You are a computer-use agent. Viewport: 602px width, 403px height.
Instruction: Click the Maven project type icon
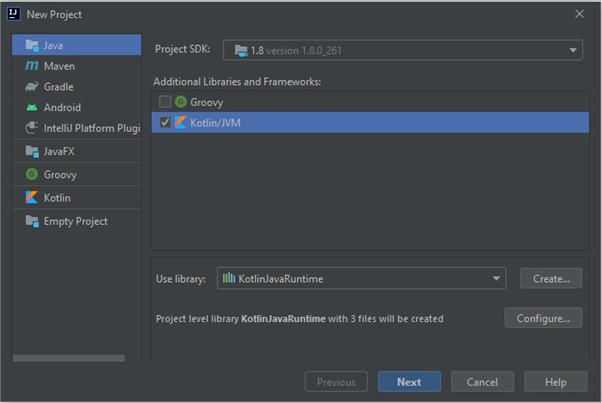tap(30, 66)
